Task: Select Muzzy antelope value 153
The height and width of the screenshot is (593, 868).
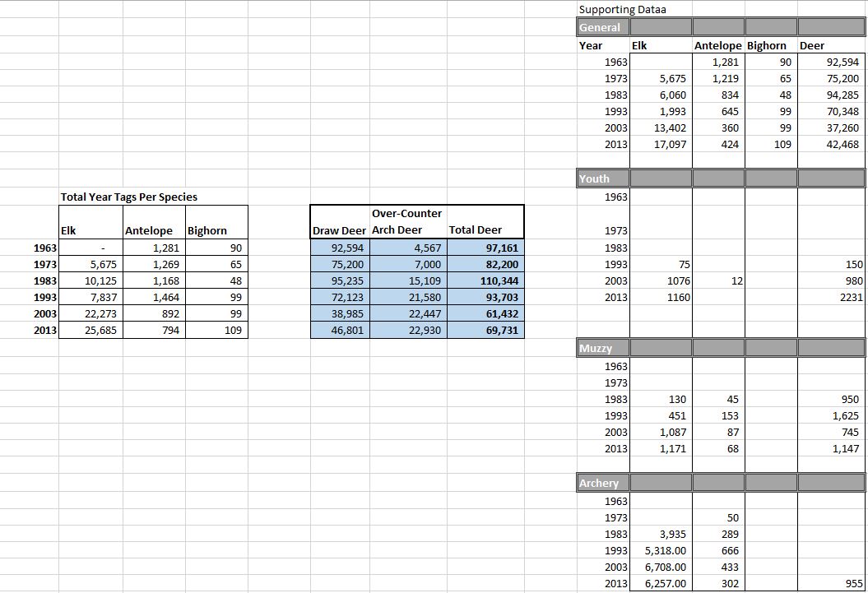Action: pyautogui.click(x=718, y=416)
